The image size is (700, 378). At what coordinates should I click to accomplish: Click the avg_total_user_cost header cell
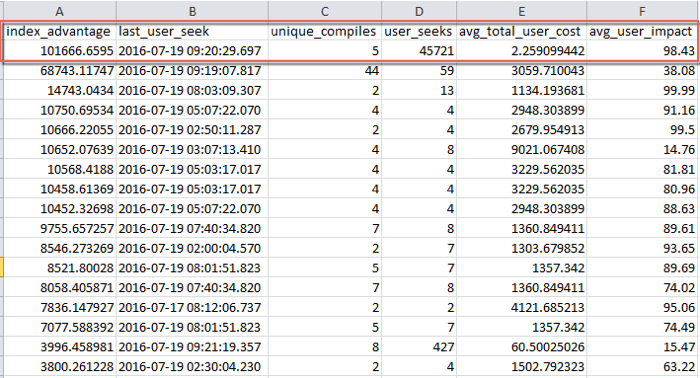coord(521,31)
